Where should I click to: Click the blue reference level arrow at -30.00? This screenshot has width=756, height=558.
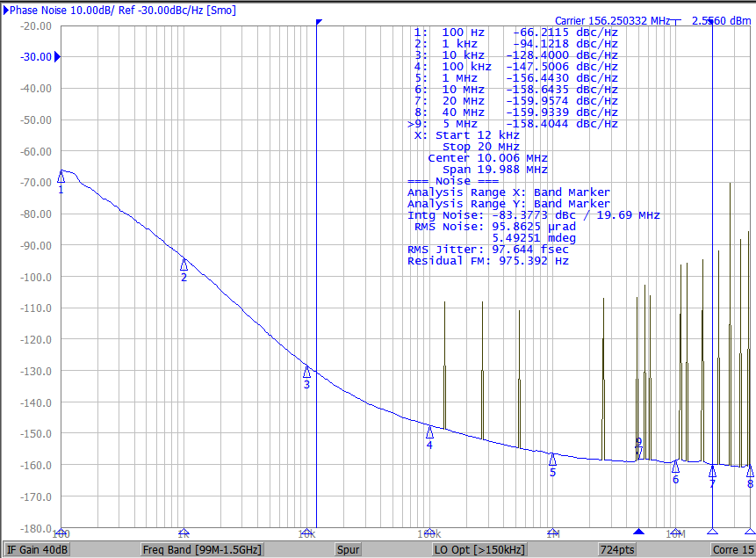pyautogui.click(x=57, y=57)
